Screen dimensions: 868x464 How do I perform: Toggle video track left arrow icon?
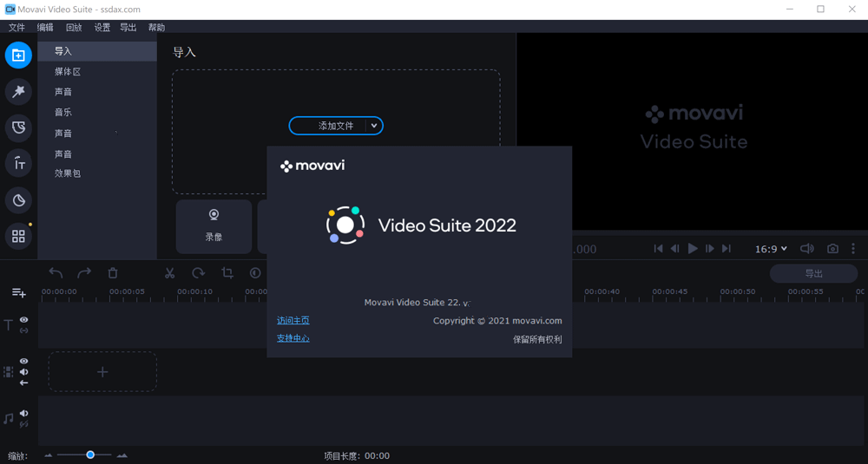pos(23,382)
